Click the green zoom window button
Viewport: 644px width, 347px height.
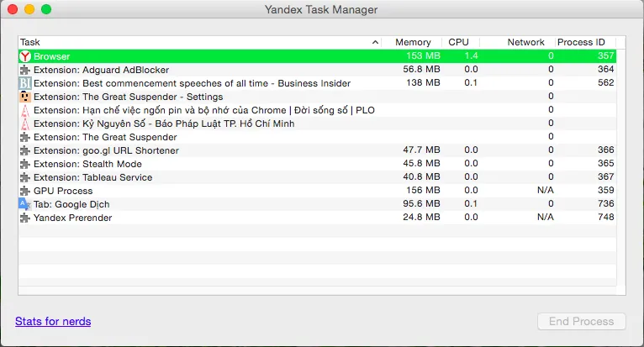[46, 9]
